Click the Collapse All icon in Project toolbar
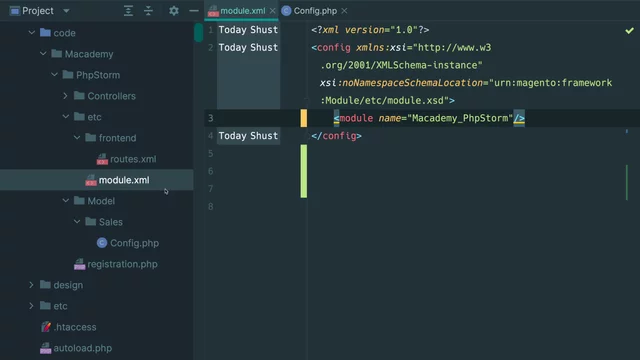This screenshot has width=640, height=360. click(x=149, y=11)
